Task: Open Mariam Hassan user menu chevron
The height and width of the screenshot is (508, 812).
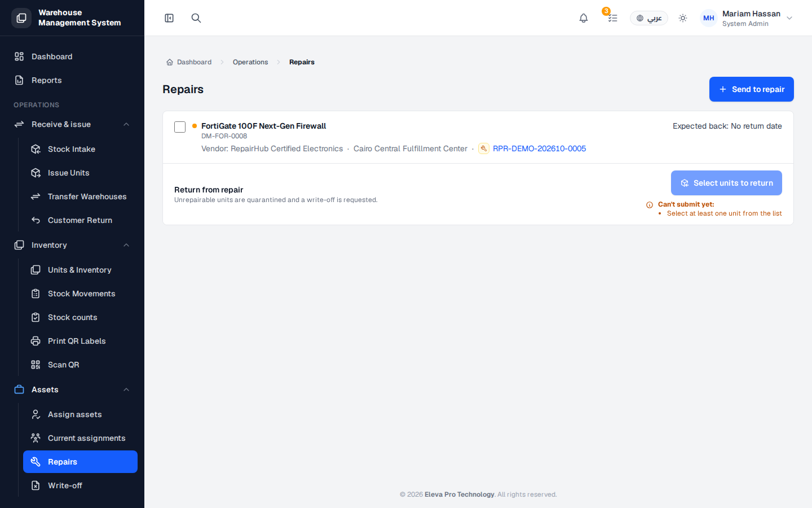Action: click(789, 18)
